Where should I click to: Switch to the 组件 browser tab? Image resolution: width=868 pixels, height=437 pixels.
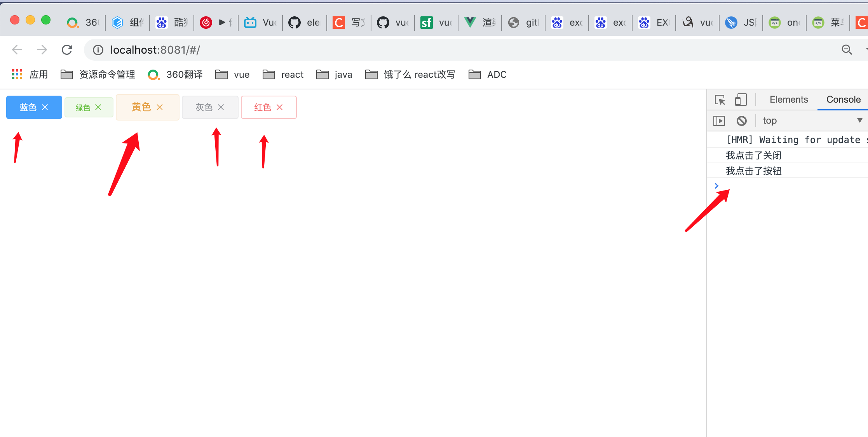click(x=127, y=23)
